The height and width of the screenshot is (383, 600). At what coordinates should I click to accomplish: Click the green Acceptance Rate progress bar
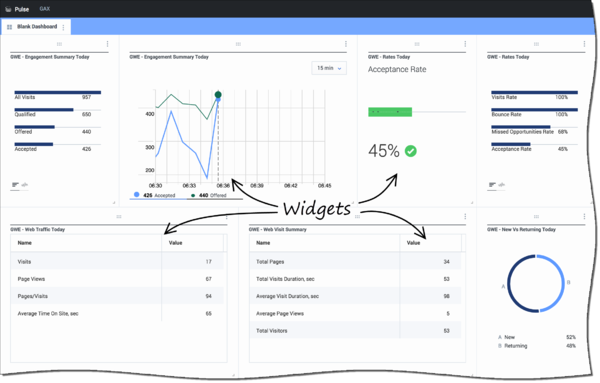[x=390, y=112]
